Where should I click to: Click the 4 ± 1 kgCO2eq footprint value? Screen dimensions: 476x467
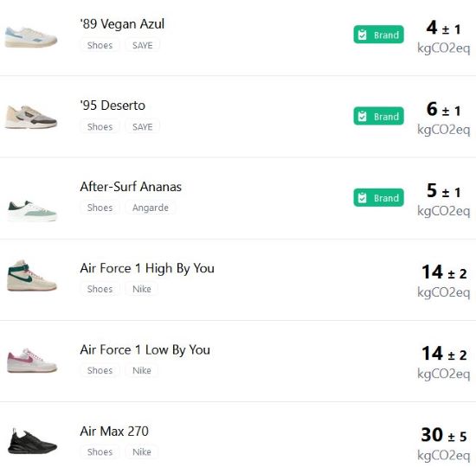(443, 36)
